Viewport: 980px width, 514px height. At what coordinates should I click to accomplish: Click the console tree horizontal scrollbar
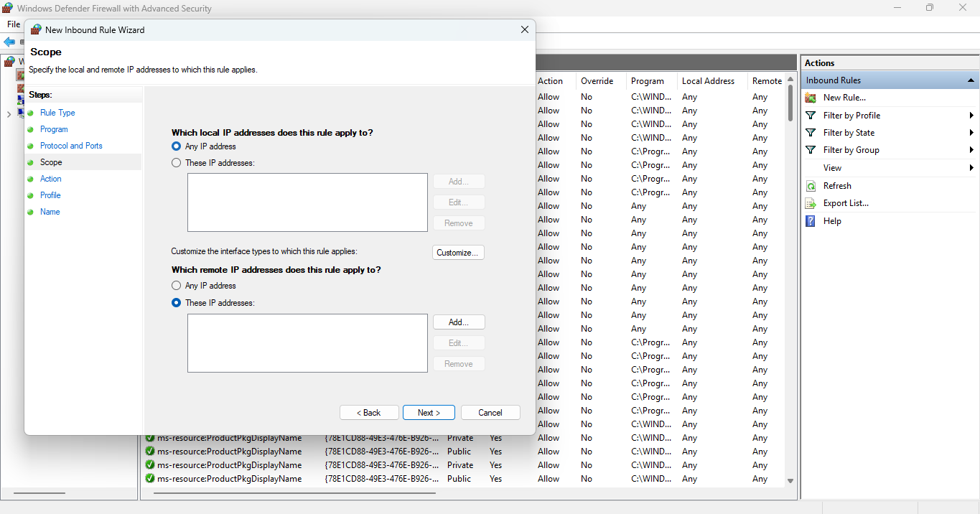tap(39, 493)
